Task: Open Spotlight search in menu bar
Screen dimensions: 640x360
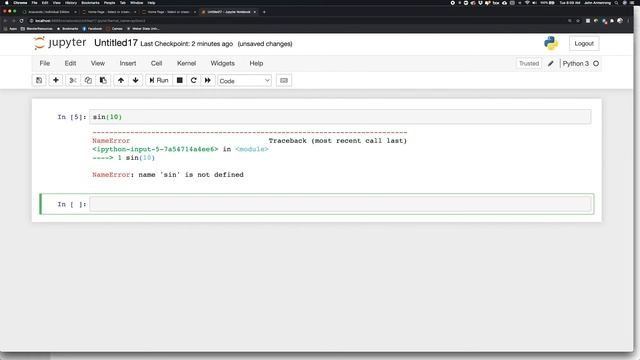Action: point(616,2)
